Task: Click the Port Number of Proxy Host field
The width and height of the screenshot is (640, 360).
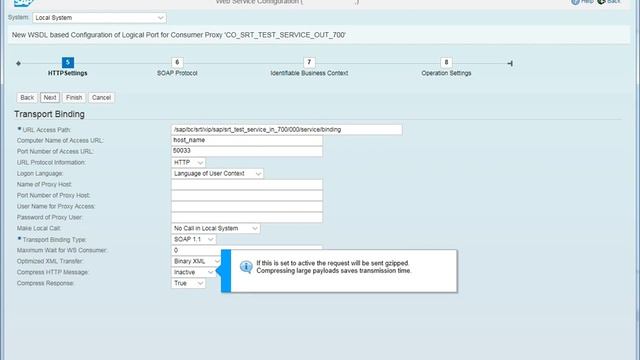Action: [247, 196]
